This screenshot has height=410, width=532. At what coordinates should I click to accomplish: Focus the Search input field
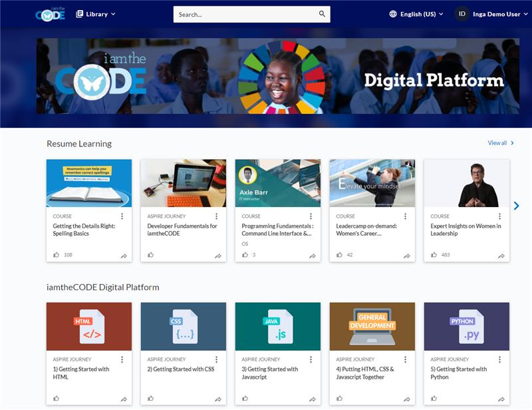coord(252,14)
